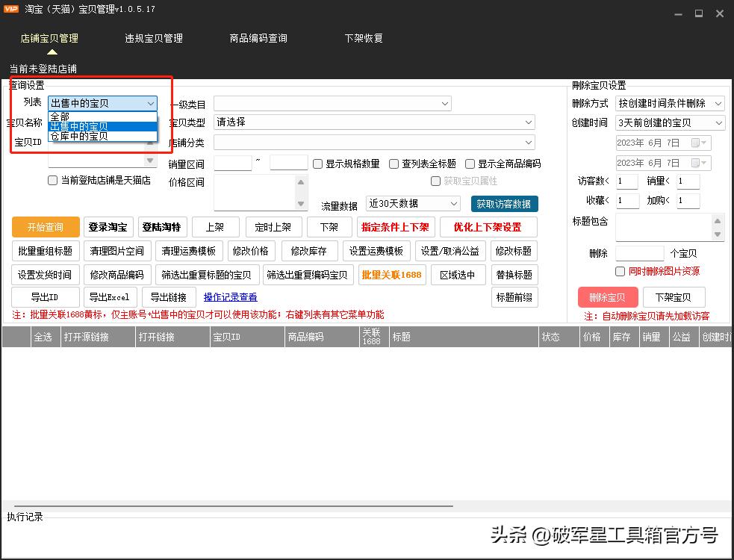Click the 登录淘宝 login button
Viewport: 734px width, 560px height.
pos(107,226)
